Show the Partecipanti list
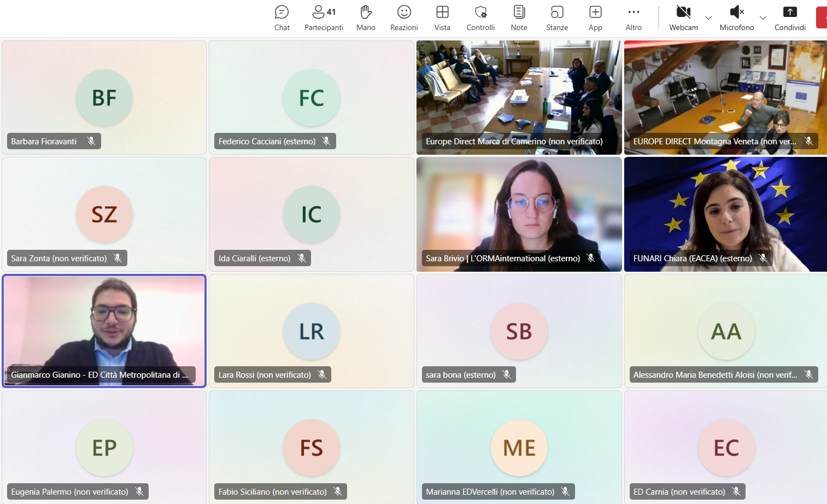 pyautogui.click(x=324, y=18)
